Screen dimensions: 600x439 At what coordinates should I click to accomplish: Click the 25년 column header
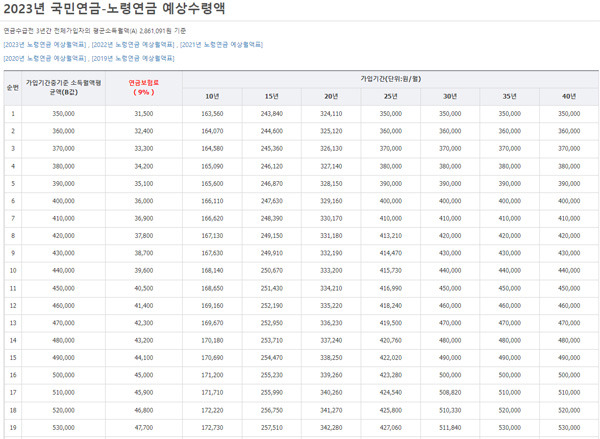(391, 96)
